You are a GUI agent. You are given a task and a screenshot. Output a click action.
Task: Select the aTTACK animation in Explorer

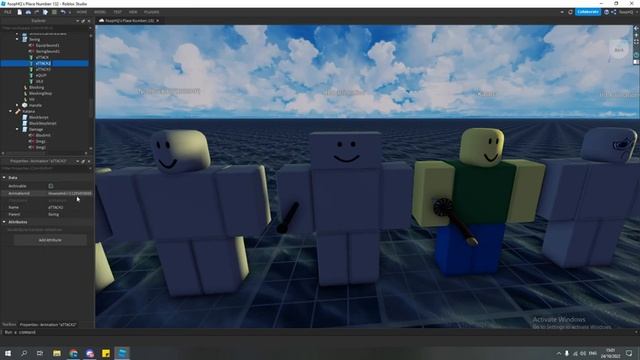[42, 58]
